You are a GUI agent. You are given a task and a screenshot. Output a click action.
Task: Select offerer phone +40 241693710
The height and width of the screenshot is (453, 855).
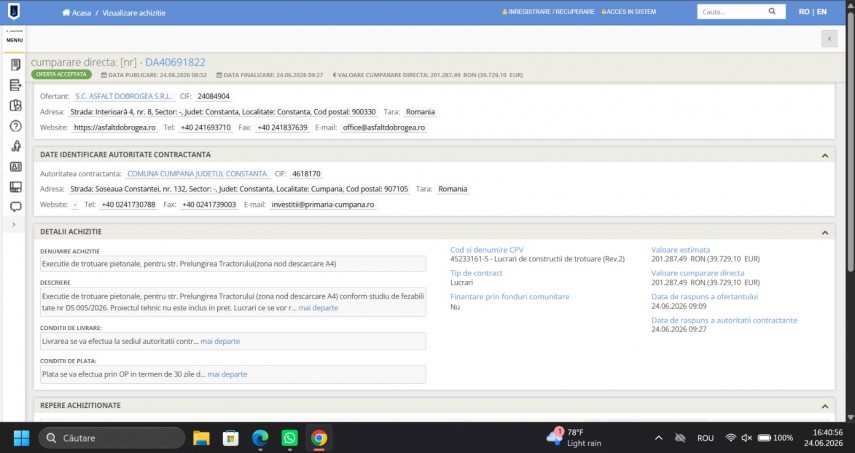tap(206, 128)
